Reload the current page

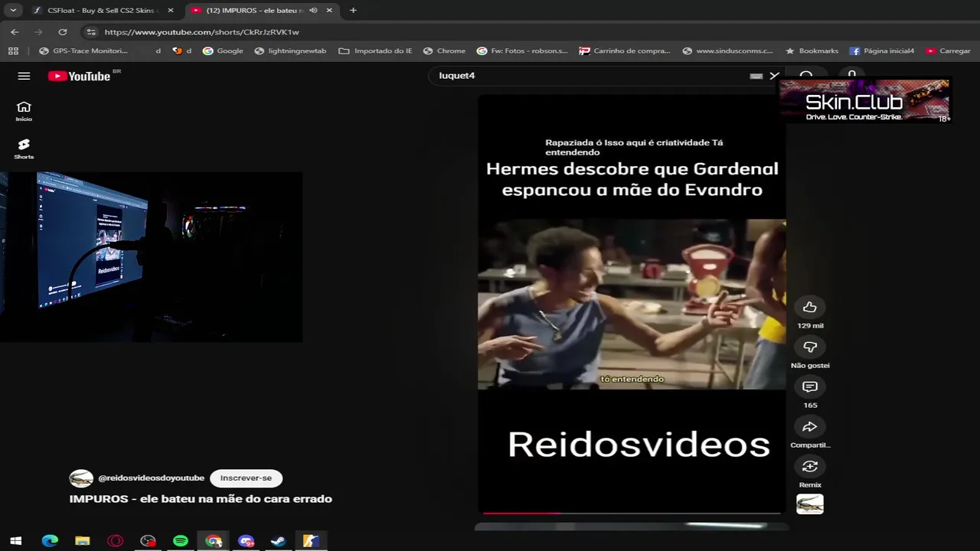click(x=63, y=32)
